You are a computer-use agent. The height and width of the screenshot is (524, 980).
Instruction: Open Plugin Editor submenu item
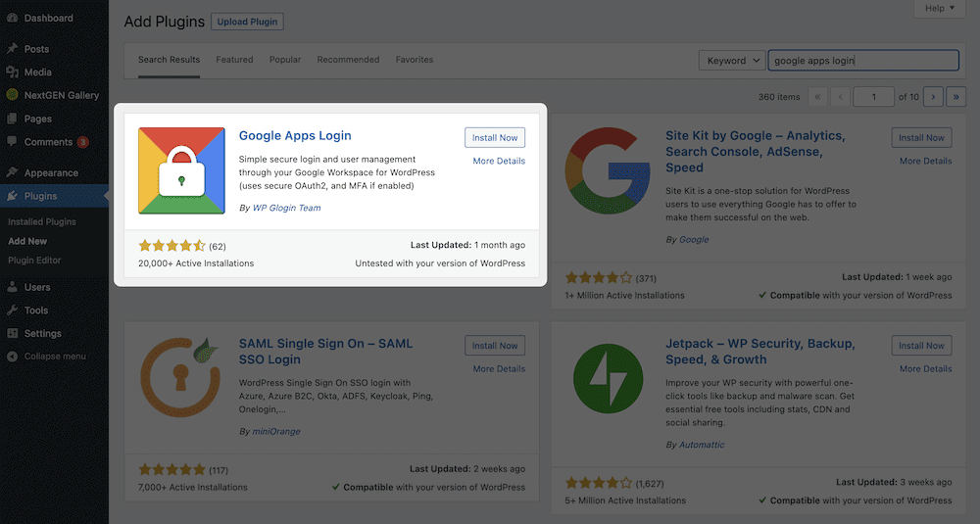(34, 261)
